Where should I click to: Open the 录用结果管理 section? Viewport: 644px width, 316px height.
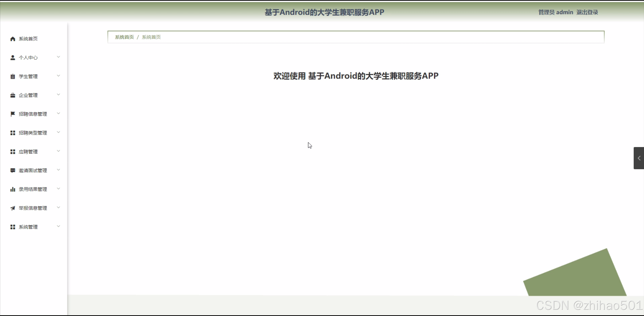tap(33, 189)
